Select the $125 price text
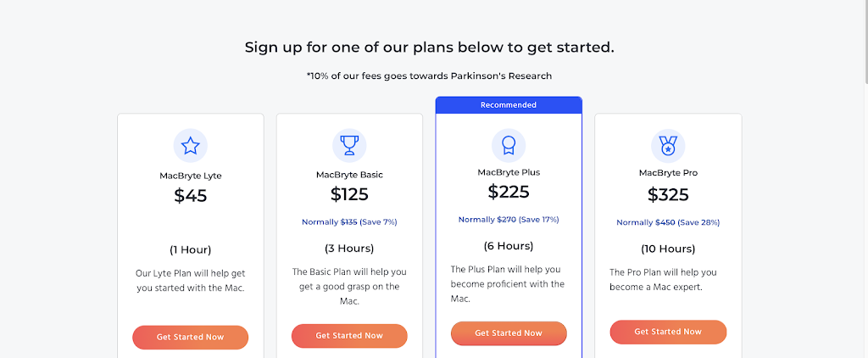 click(x=349, y=194)
